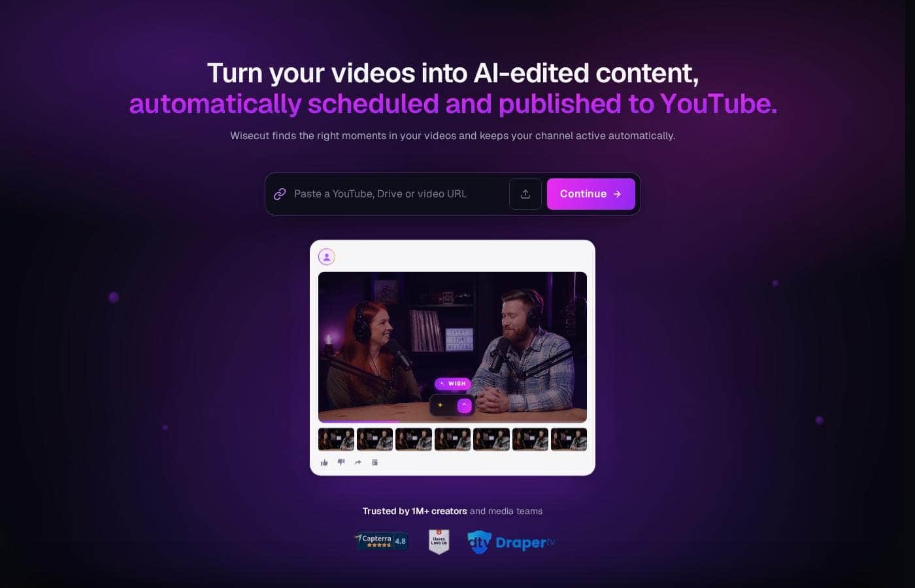
Task: Click the podcast video preview image
Action: click(452, 347)
